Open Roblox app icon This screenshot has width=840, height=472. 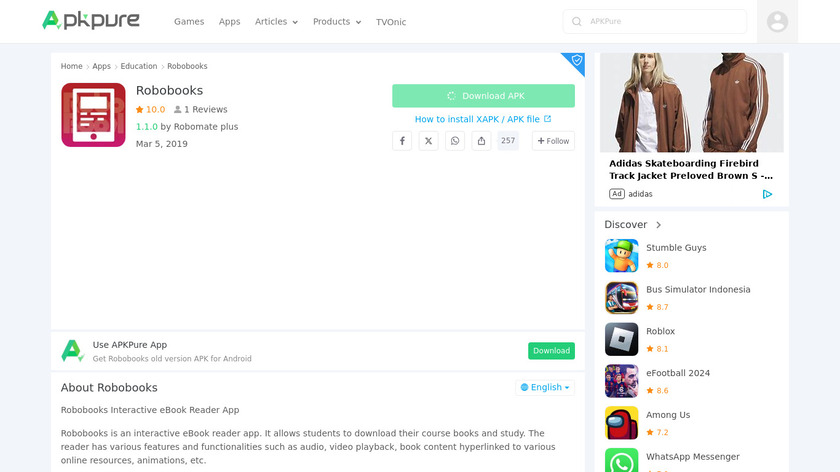point(621,339)
